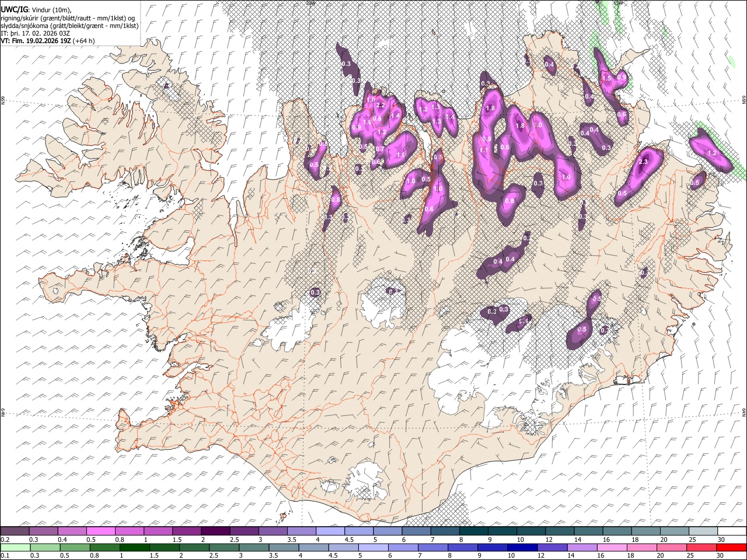Click the 'IT: þri. 17. 02. 2026 03Z' line
Viewport: 747px width, 560px height.
coord(36,33)
